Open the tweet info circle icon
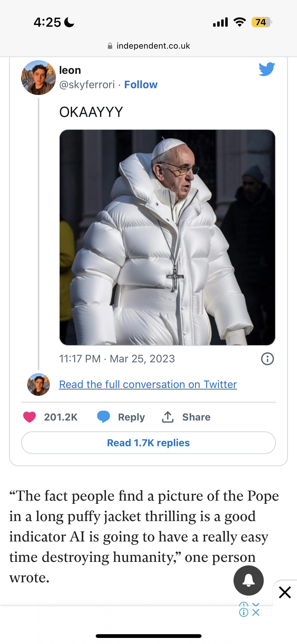The image size is (297, 644). (267, 359)
